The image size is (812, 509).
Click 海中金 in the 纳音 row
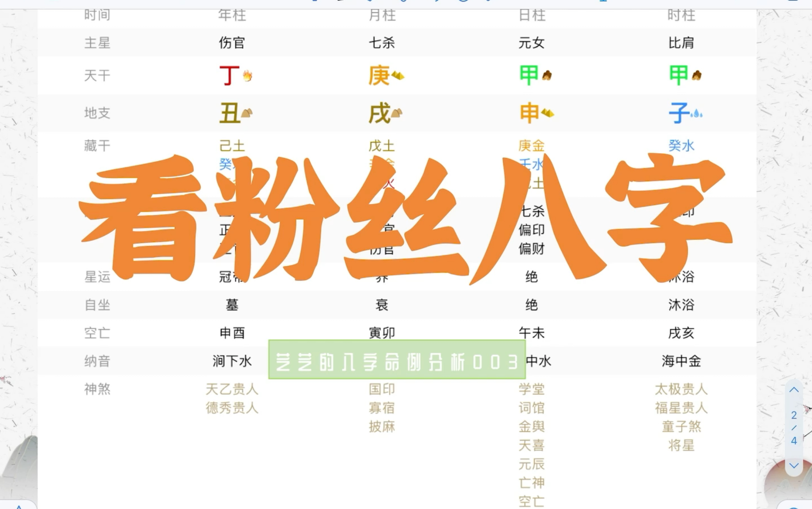pos(681,361)
